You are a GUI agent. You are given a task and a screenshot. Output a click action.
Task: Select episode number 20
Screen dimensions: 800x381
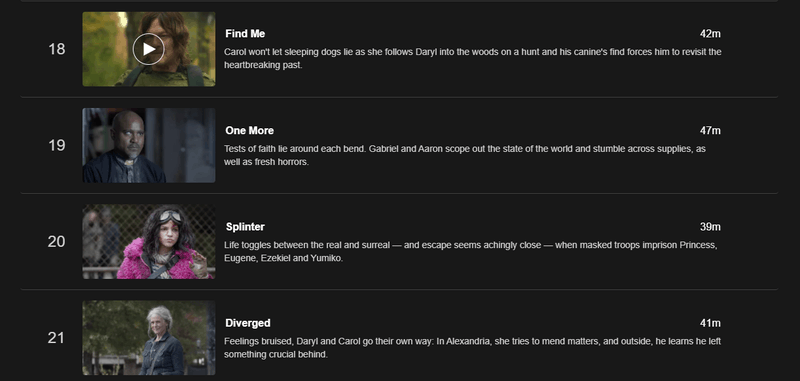coord(57,242)
